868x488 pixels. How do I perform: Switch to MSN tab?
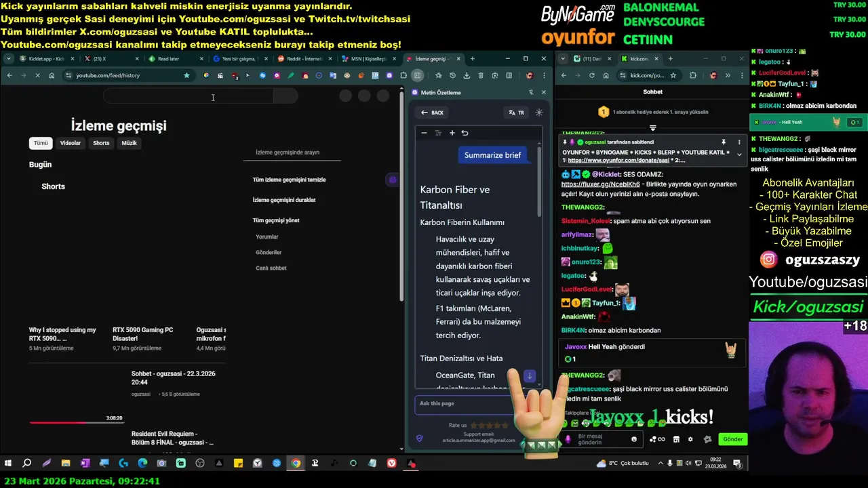coord(368,59)
